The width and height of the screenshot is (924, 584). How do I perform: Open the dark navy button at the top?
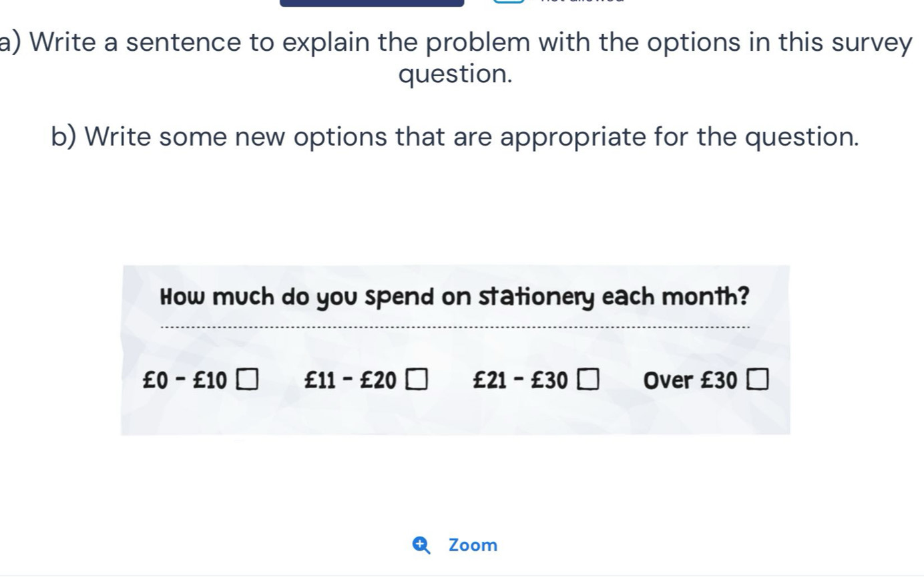(x=371, y=2)
